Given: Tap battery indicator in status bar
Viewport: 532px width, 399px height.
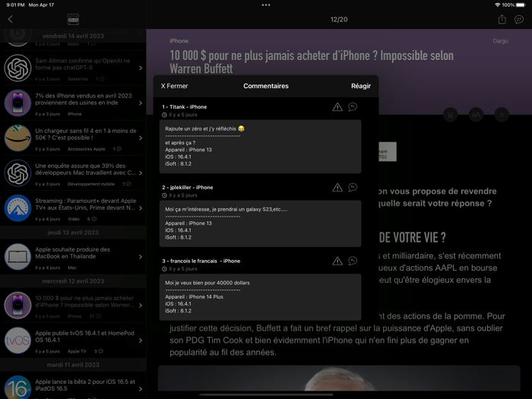Looking at the screenshot, I should point(521,5).
